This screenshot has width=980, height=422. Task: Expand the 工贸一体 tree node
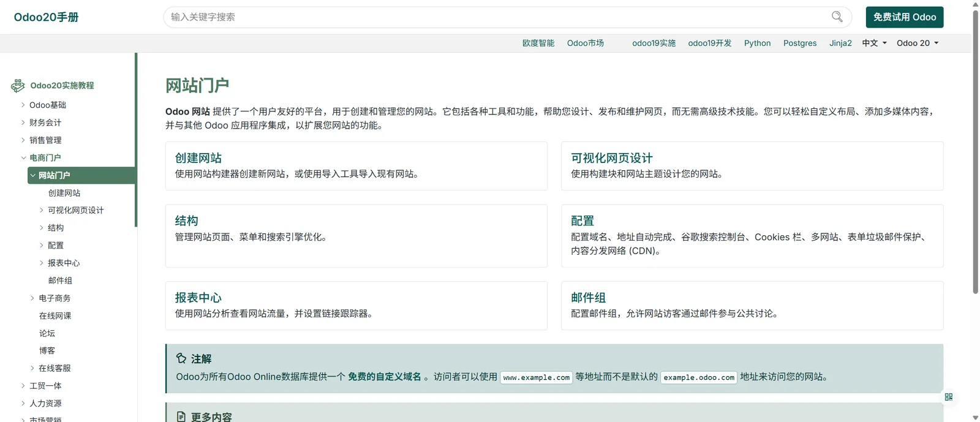point(23,386)
